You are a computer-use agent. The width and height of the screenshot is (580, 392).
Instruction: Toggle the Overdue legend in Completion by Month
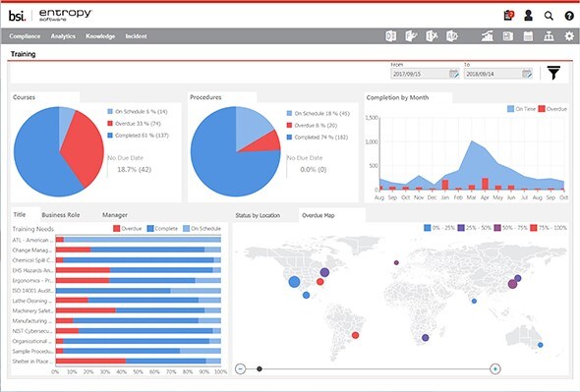point(552,109)
